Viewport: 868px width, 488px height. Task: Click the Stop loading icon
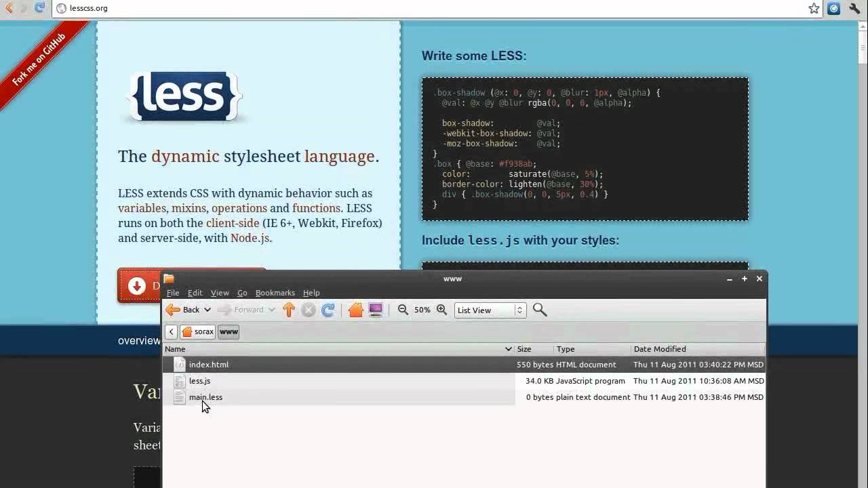point(309,310)
